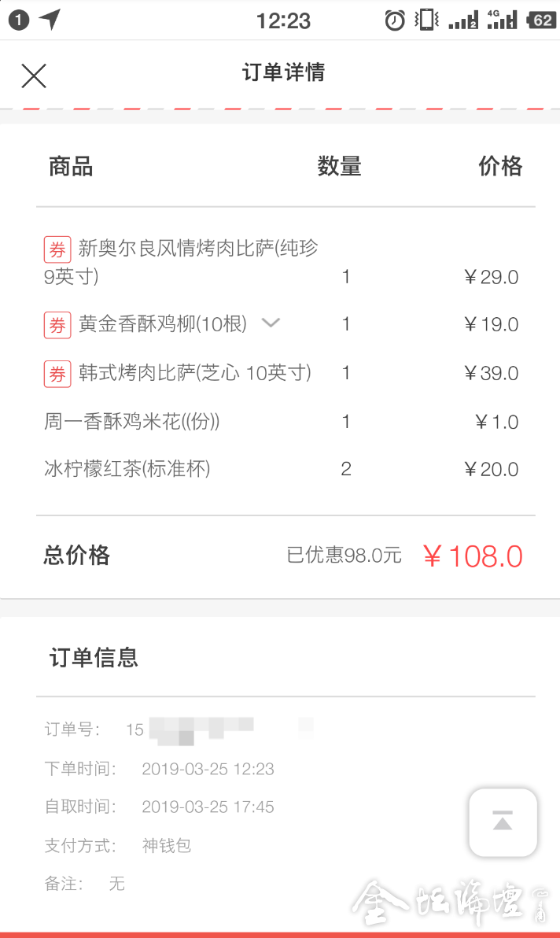Image resolution: width=560 pixels, height=938 pixels.
Task: Tap the scroll-to-top floating button
Action: (503, 822)
